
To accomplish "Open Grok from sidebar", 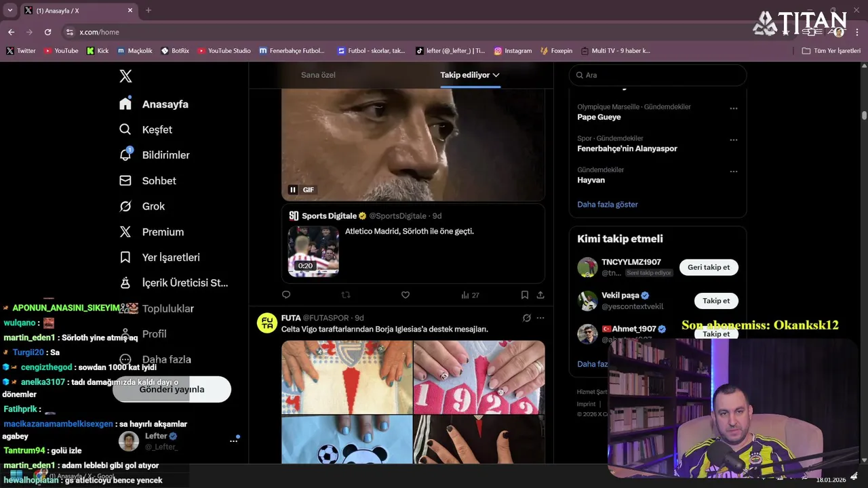I will pos(142,206).
